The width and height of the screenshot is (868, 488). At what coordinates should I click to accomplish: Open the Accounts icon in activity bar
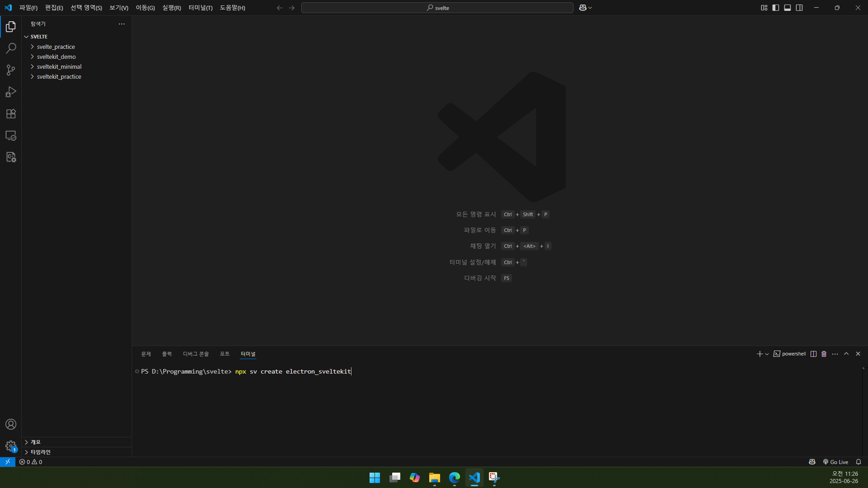point(11,424)
